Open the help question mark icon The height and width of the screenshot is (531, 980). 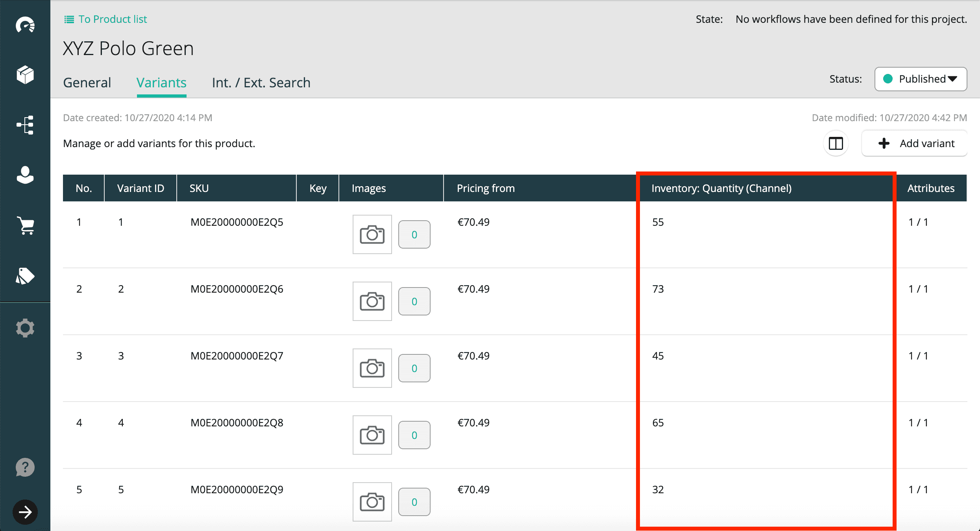point(25,468)
